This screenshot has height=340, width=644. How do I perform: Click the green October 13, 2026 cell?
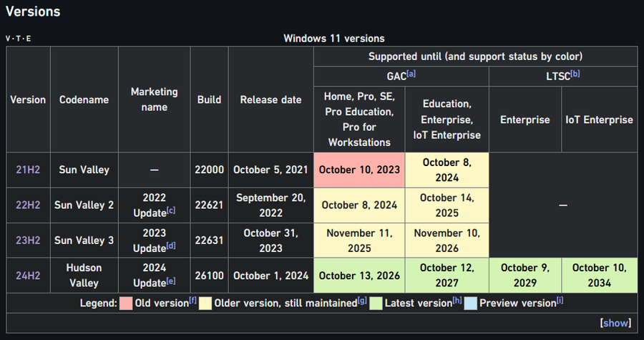359,276
